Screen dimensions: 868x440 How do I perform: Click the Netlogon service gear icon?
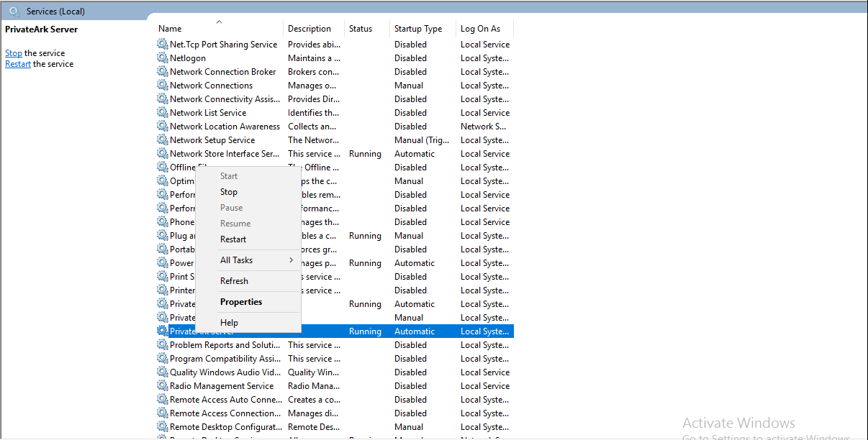point(161,58)
